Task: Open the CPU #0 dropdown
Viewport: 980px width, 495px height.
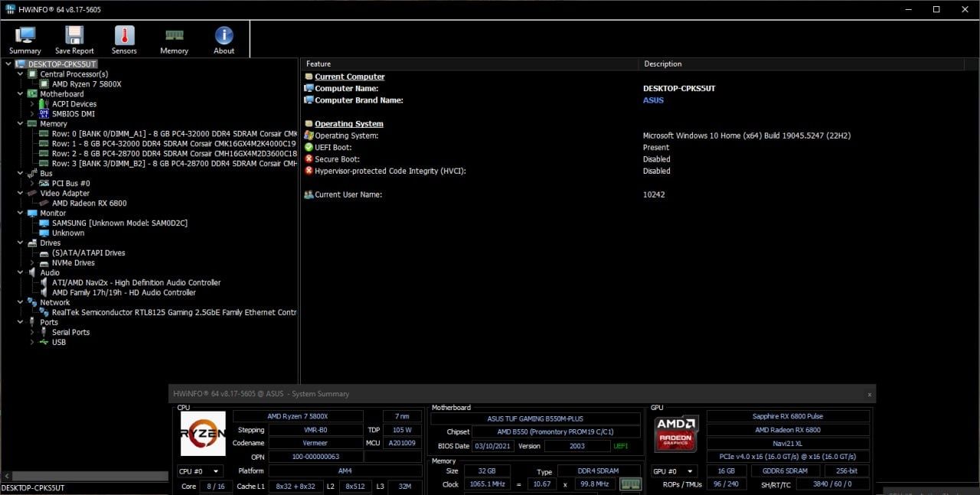Action: tap(200, 471)
